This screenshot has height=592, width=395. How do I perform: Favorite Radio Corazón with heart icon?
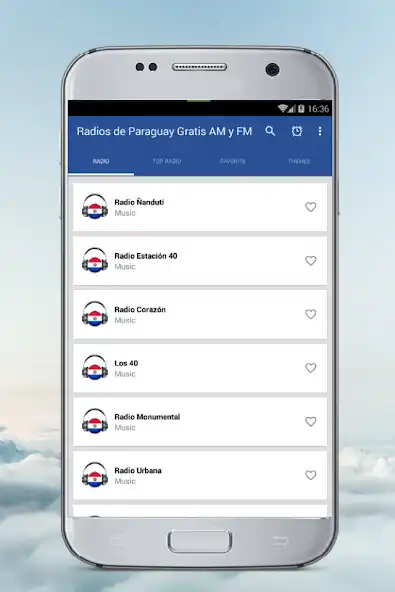tap(310, 314)
